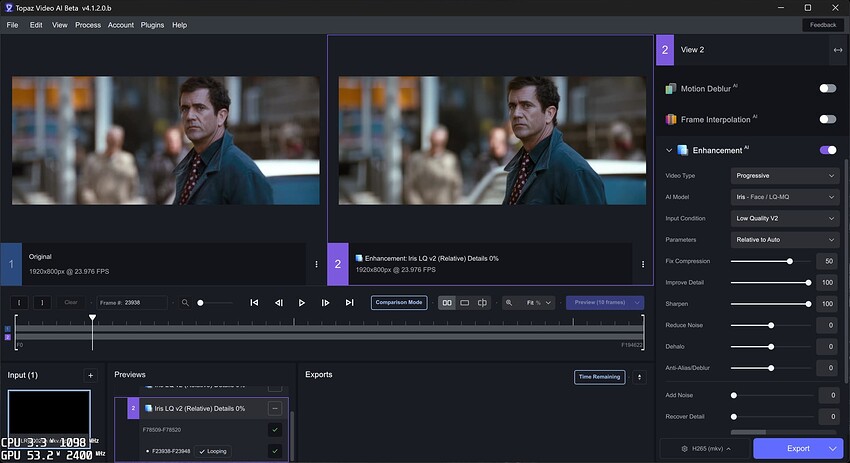Step back one frame
Screen dimensions: 850x463
278,302
